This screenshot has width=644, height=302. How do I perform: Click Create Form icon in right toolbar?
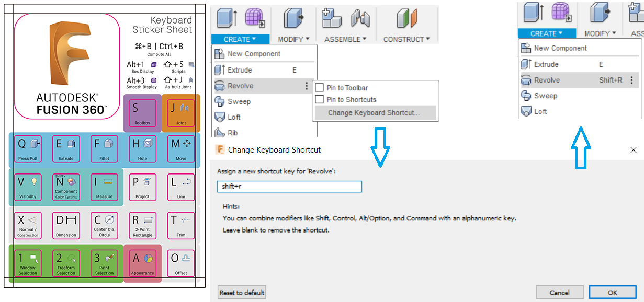point(561,13)
